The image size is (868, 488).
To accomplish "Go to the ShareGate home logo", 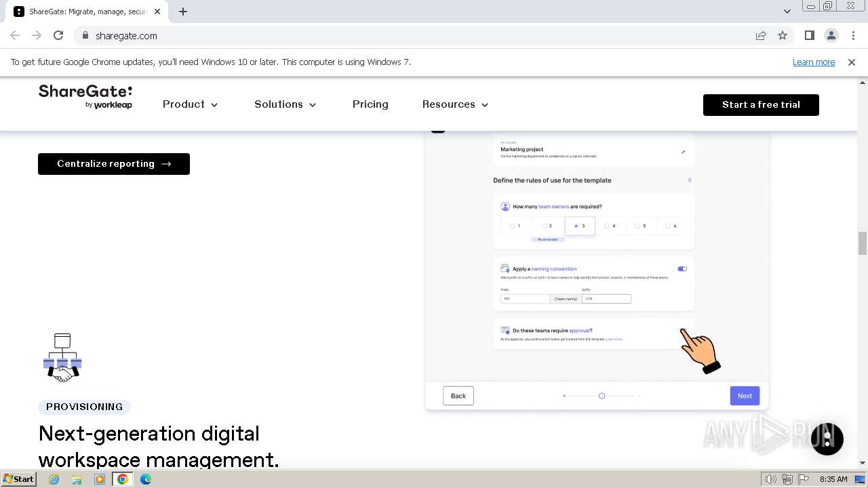I will click(85, 97).
